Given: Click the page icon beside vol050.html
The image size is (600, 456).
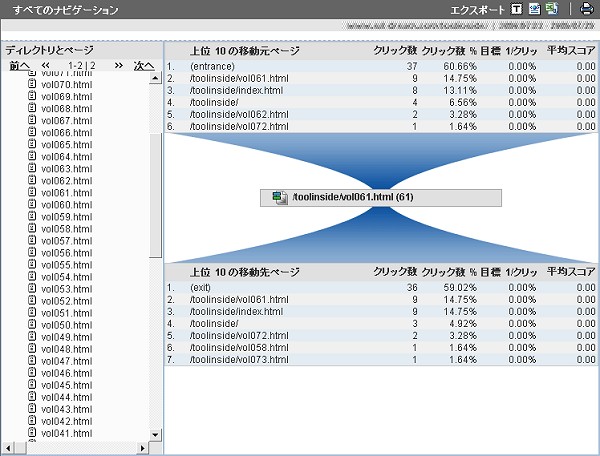Looking at the screenshot, I should click(x=31, y=325).
